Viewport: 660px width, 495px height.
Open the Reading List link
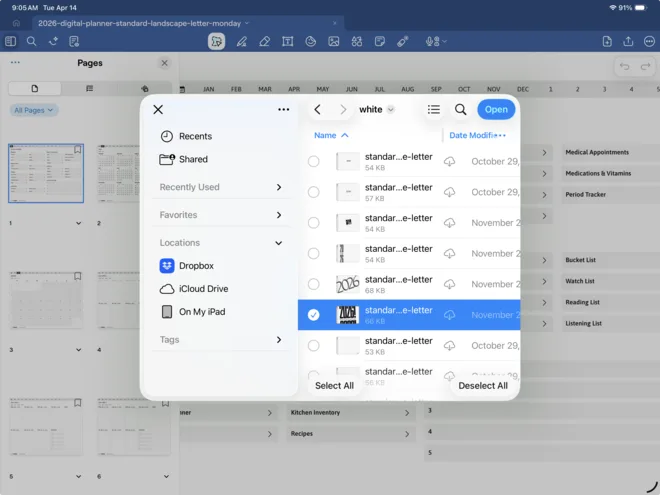coord(583,302)
